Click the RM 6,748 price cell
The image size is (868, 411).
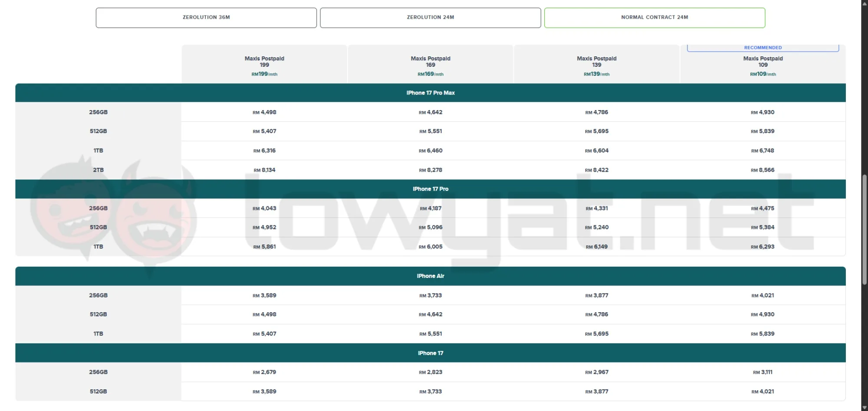[763, 151]
